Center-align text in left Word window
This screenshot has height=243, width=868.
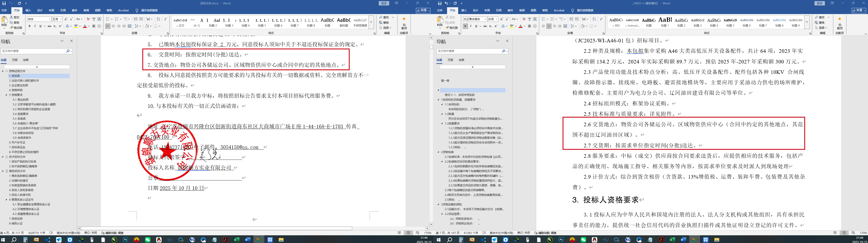click(113, 26)
